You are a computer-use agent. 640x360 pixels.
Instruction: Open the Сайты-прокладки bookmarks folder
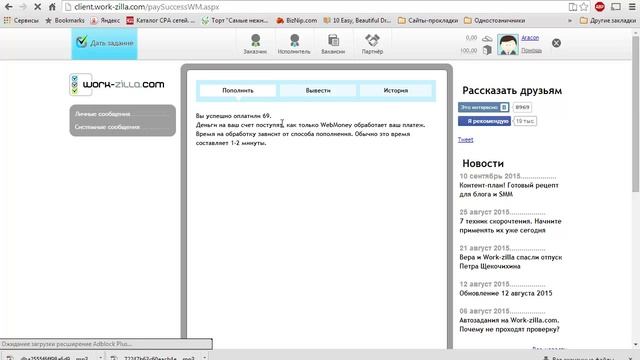point(428,20)
